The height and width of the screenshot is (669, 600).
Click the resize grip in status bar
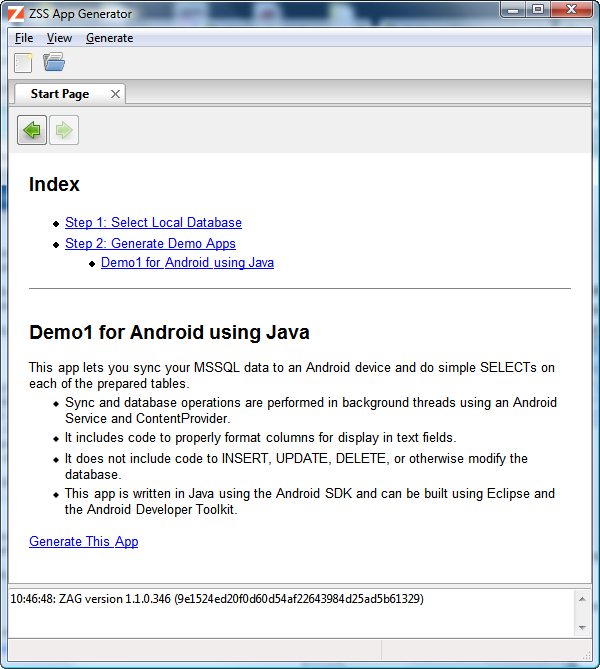586,654
